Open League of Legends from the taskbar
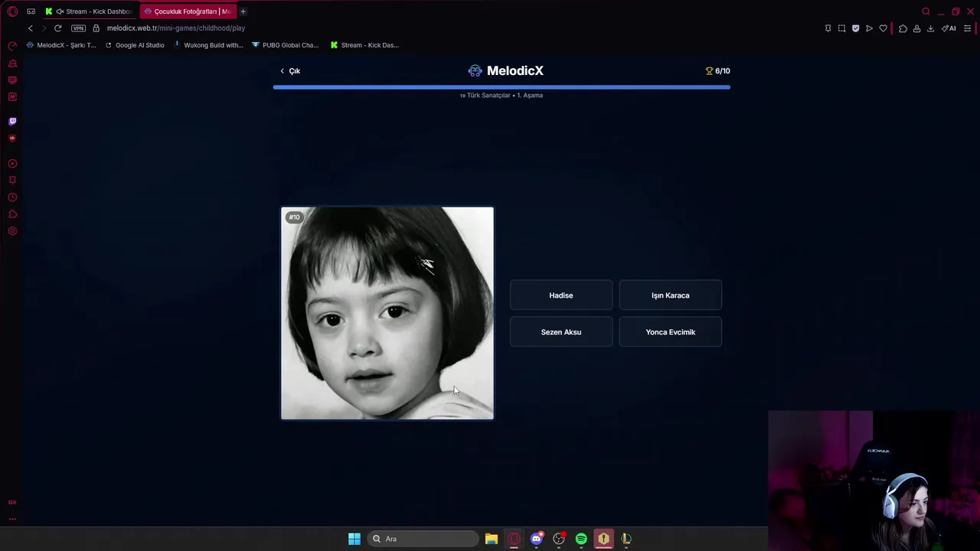The width and height of the screenshot is (980, 551). (x=626, y=539)
